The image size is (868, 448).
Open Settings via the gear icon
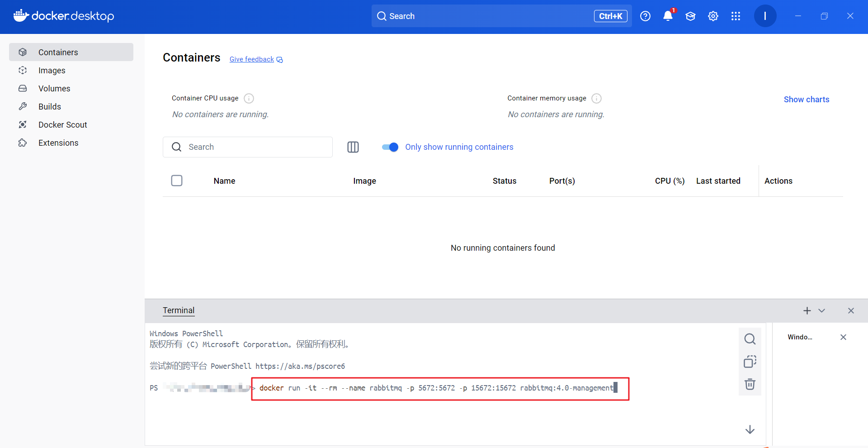tap(713, 16)
